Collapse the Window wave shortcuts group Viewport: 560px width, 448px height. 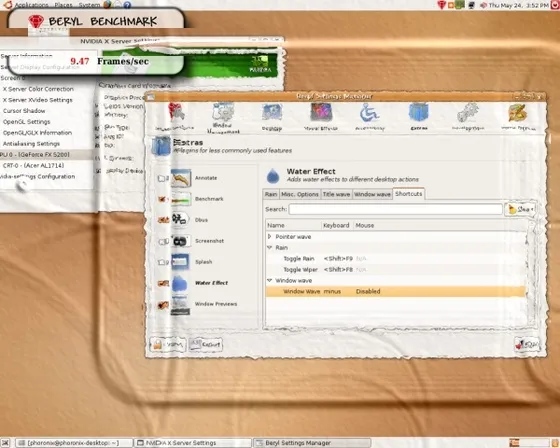tap(270, 280)
